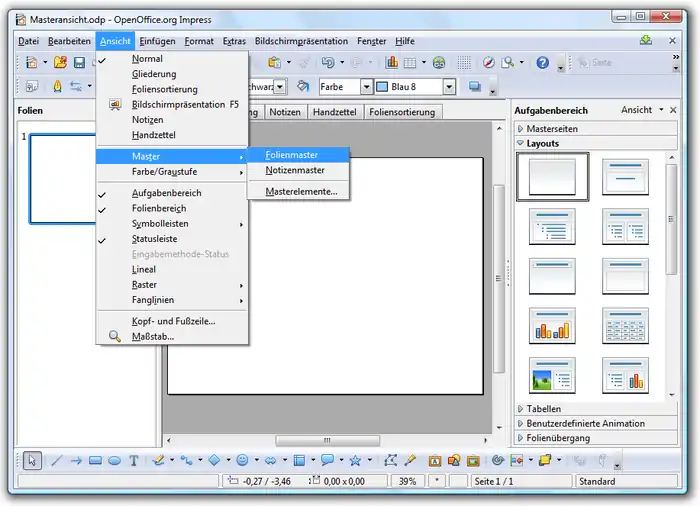This screenshot has width=700, height=506.
Task: Pick the arrow line tool
Action: 76,460
